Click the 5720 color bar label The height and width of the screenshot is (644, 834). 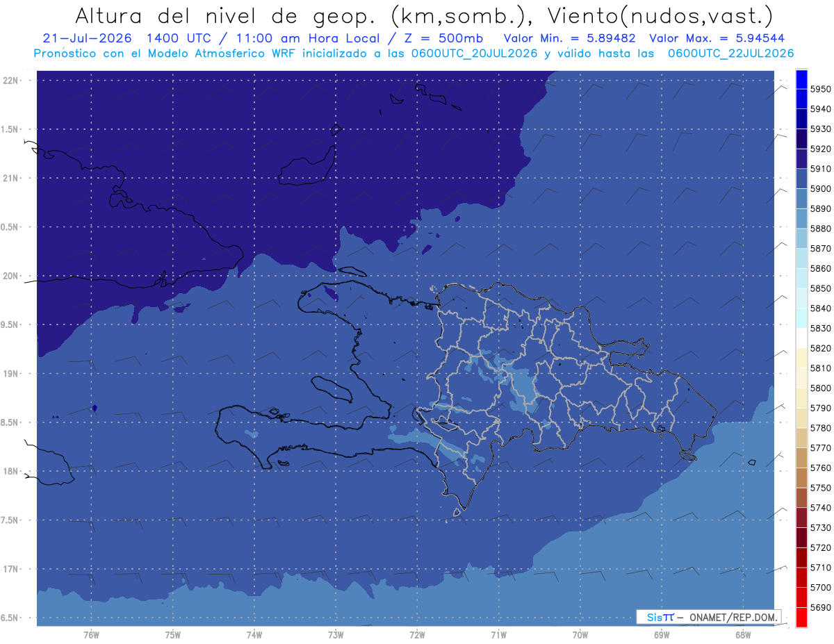pos(820,547)
